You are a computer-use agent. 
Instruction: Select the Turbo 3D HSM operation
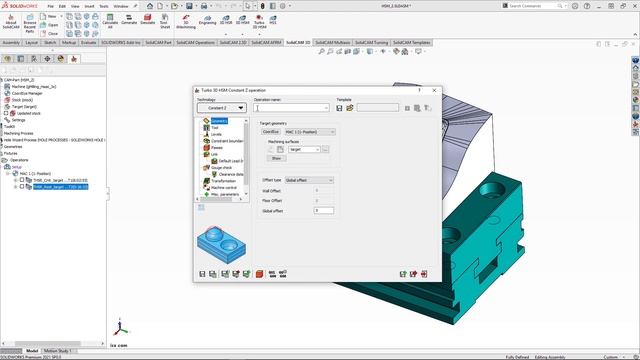click(259, 22)
